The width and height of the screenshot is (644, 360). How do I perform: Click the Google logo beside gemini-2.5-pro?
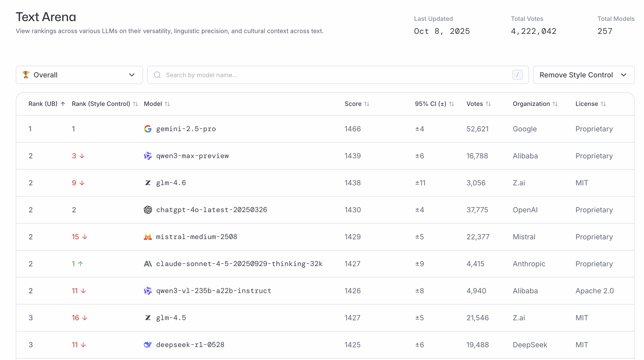148,129
